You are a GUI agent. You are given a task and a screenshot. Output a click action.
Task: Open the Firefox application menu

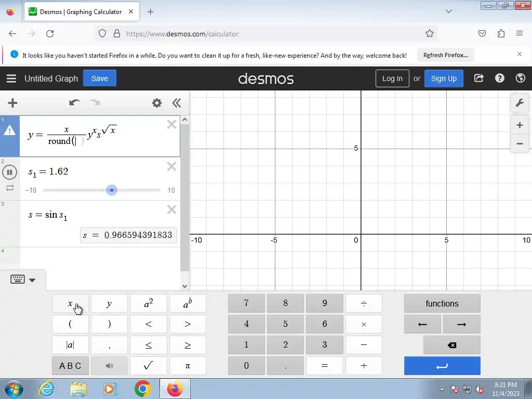coord(519,33)
